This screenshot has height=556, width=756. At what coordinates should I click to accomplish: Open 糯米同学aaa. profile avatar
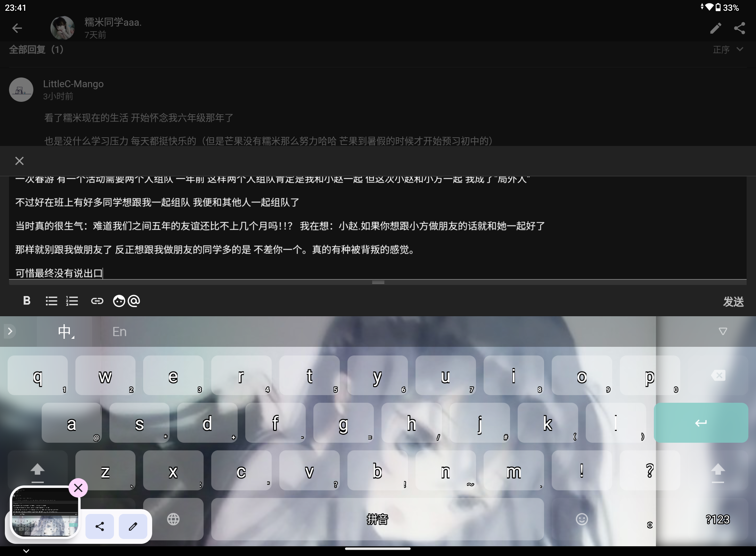coord(63,28)
